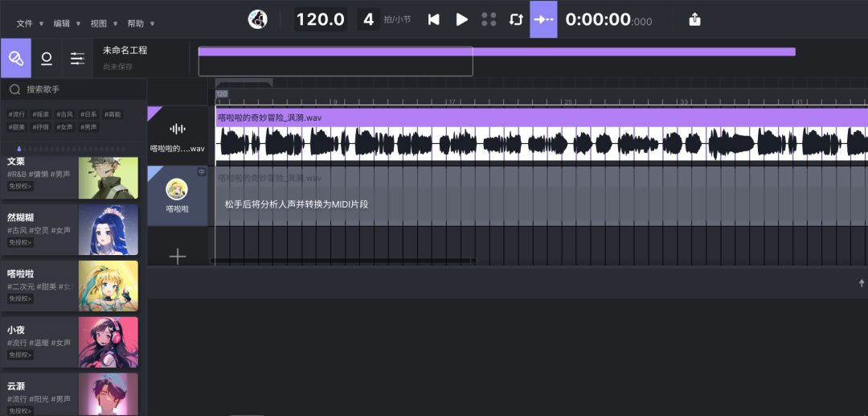Screen dimensions: 868x416
Task: Select singer 文栗 portrait
Action: [108, 177]
